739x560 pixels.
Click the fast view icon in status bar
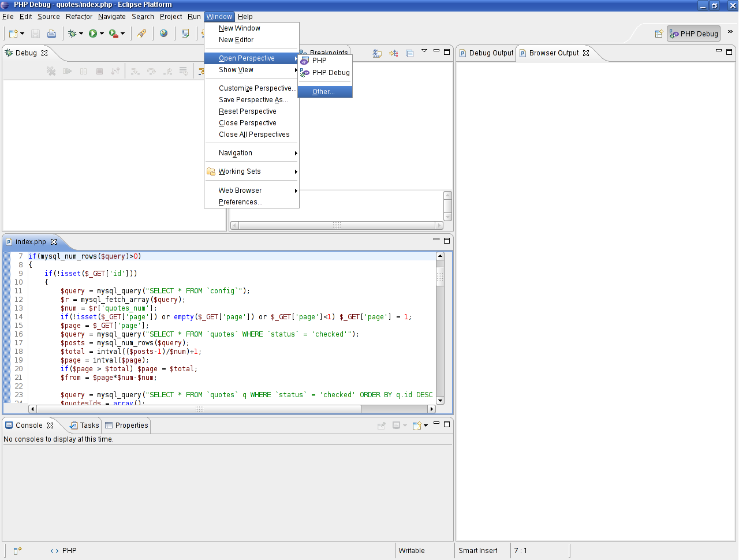coord(17,551)
